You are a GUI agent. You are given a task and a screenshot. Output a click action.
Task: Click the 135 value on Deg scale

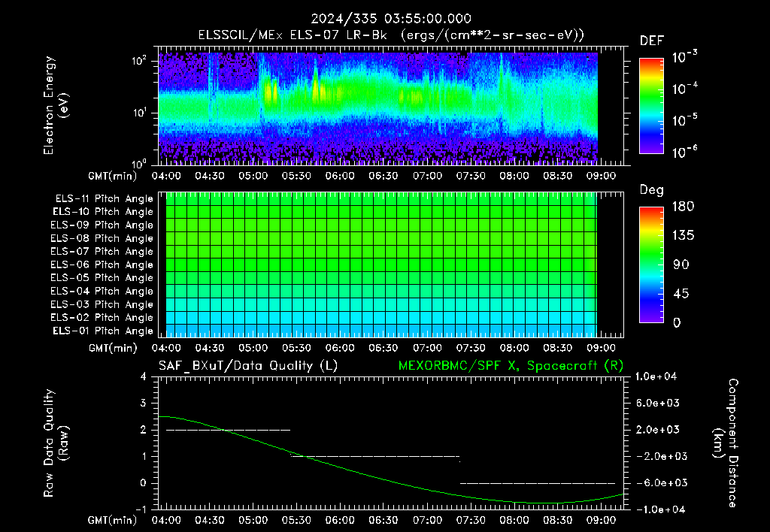(x=683, y=236)
